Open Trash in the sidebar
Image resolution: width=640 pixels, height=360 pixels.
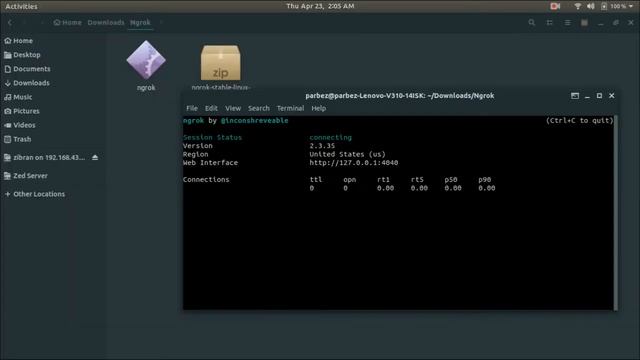coord(18,139)
